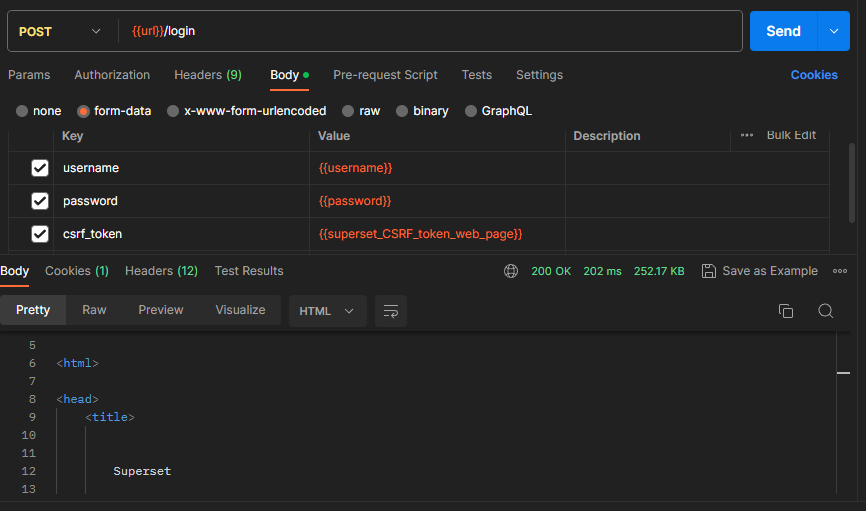Select the request Body tab
866x511 pixels.
click(289, 75)
